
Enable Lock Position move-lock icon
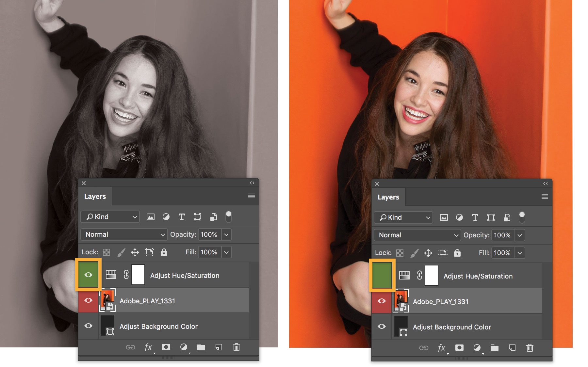tap(135, 252)
